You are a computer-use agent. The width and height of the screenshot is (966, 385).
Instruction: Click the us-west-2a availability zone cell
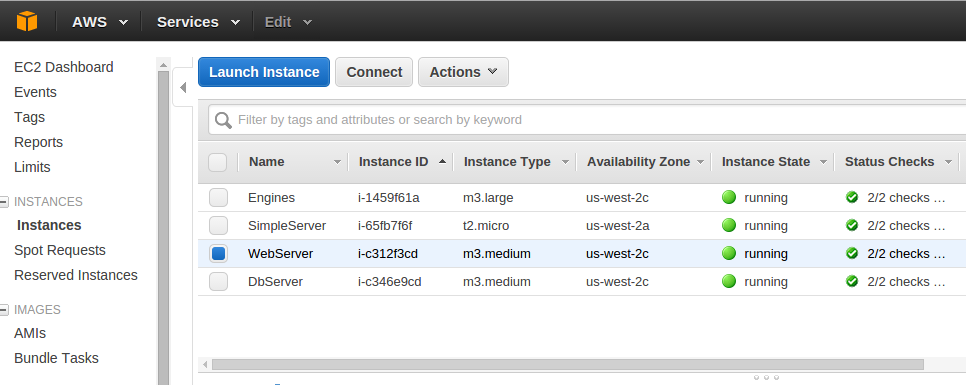(x=617, y=225)
